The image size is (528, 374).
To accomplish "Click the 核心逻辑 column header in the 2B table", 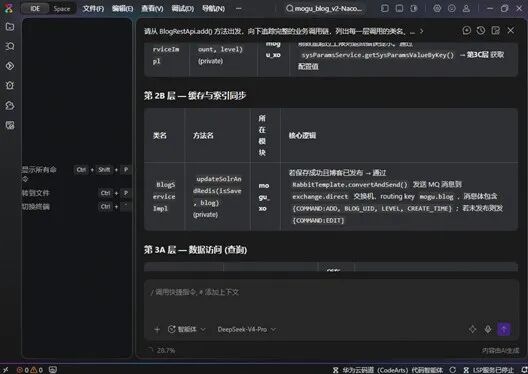I will point(302,135).
